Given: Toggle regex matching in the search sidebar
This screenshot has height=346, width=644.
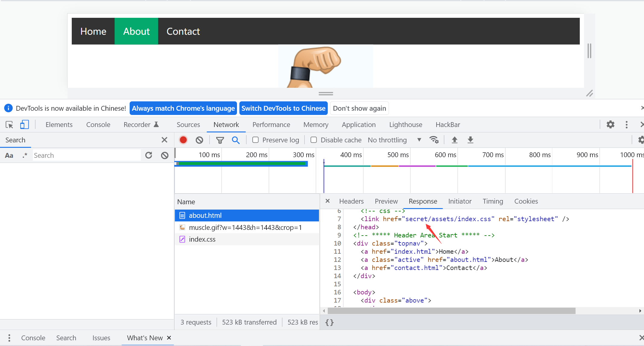Looking at the screenshot, I should tap(24, 155).
